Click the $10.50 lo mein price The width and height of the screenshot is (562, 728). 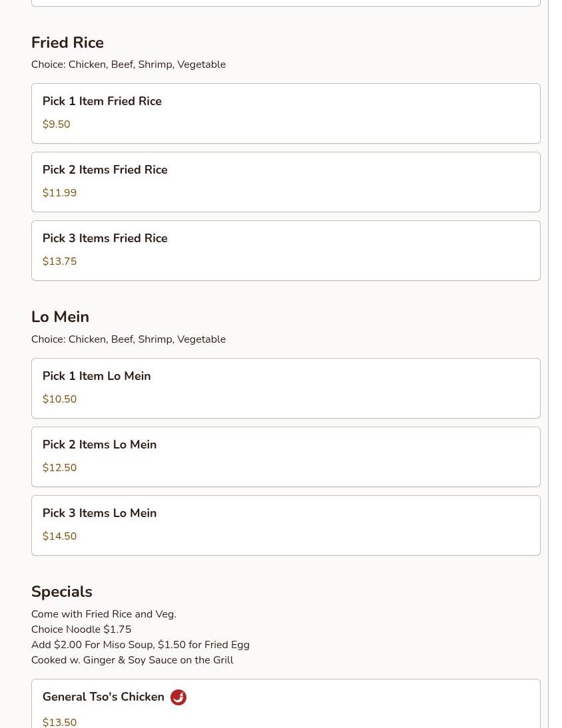(x=59, y=399)
